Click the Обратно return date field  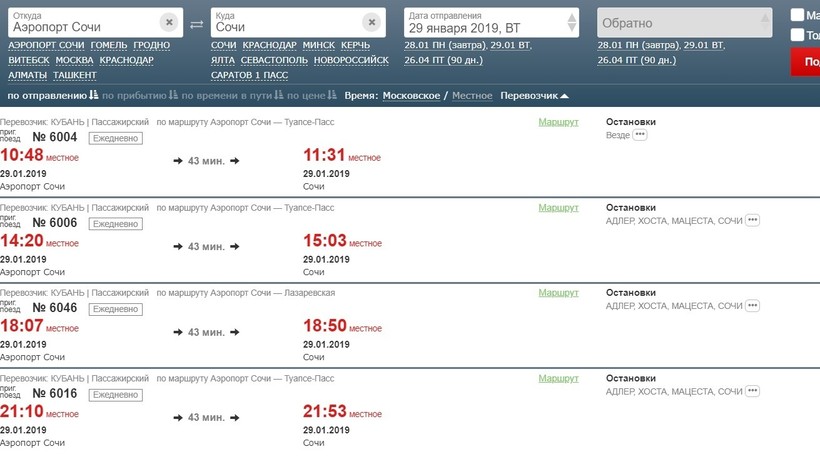pos(684,23)
